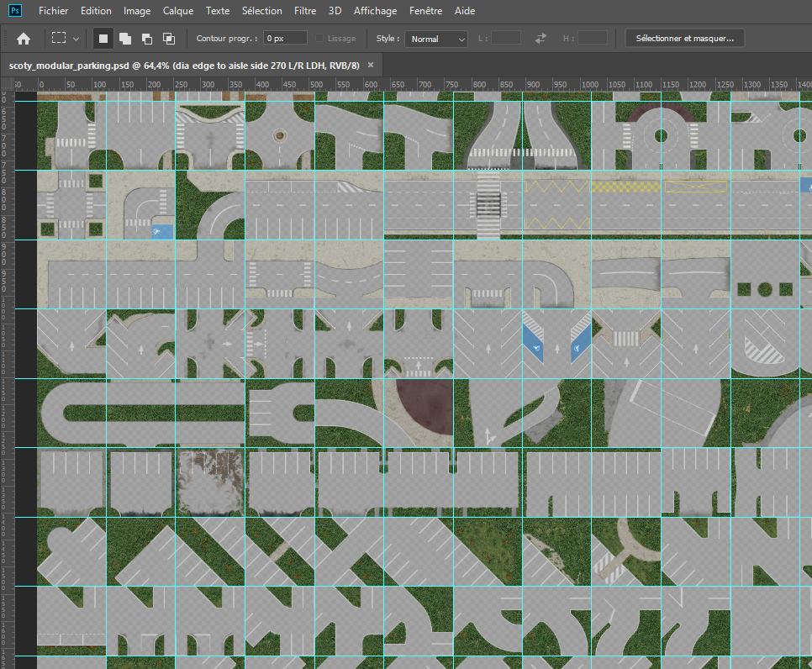Select the Rectangular Marquee tool preset icon
This screenshot has width=812, height=669.
[59, 38]
